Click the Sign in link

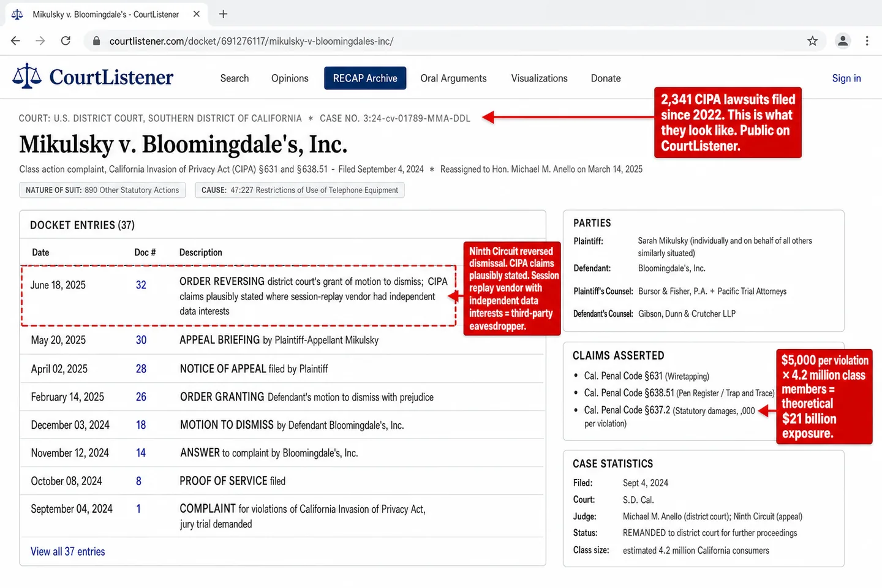[x=846, y=78]
